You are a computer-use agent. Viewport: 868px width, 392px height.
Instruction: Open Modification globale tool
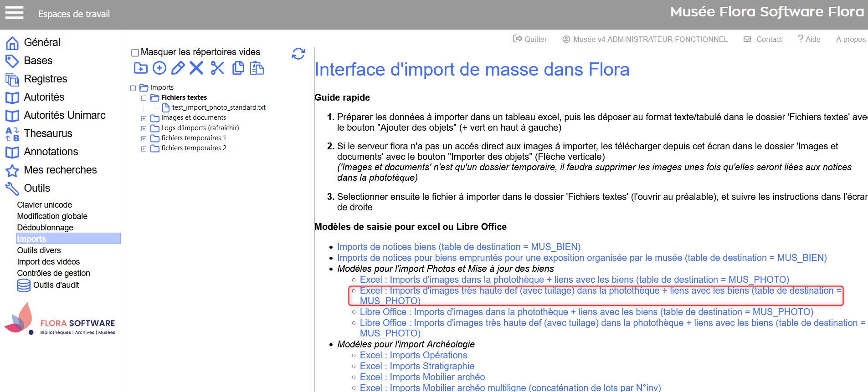52,216
